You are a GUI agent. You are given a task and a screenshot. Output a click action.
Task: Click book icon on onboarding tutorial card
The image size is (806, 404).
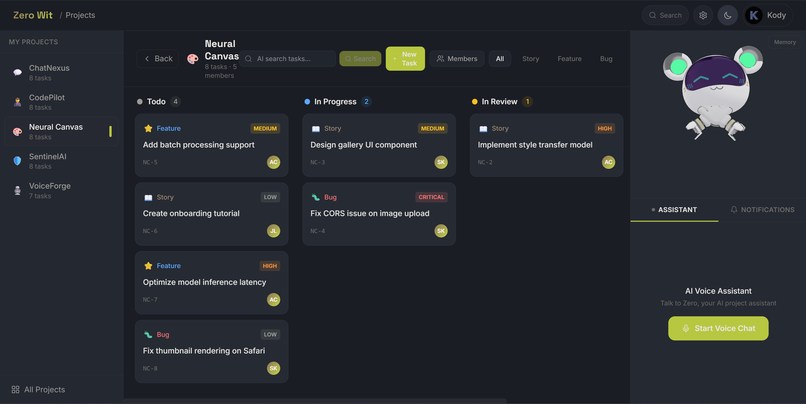148,197
